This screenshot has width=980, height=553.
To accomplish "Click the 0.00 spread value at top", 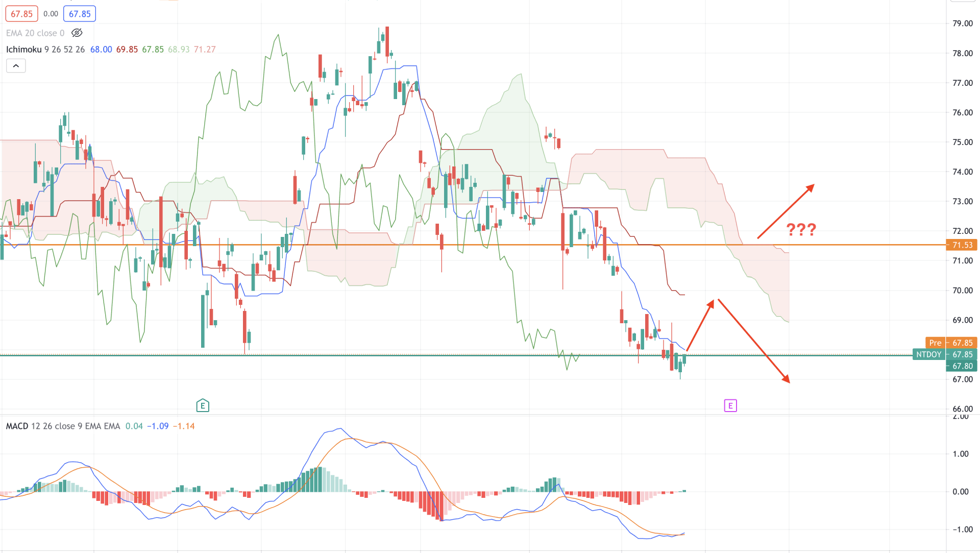I will pos(51,14).
